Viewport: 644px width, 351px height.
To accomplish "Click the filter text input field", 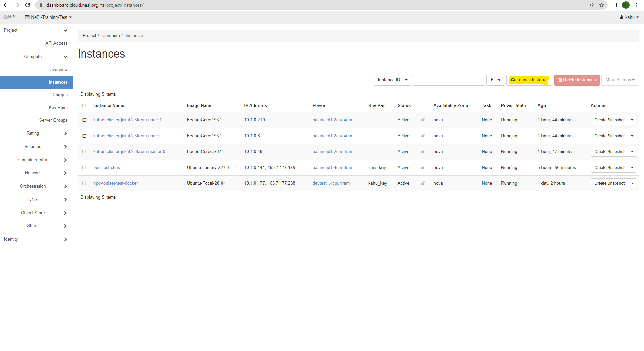I will (449, 80).
